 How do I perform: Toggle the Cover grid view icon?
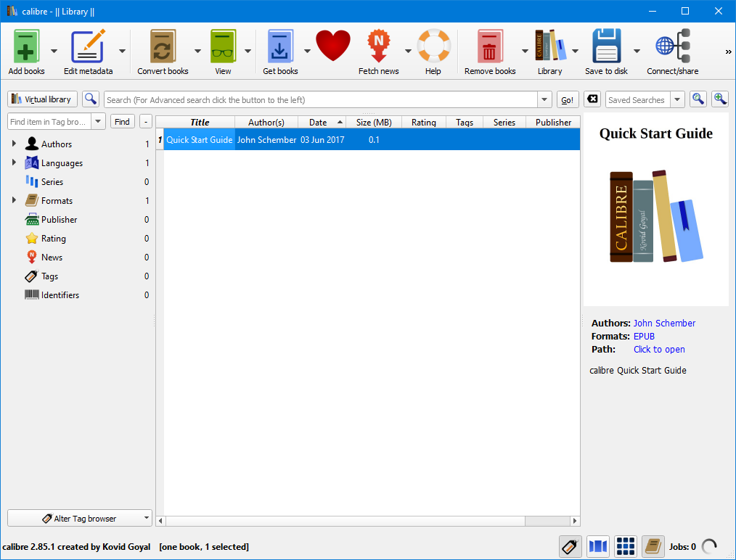[x=626, y=546]
